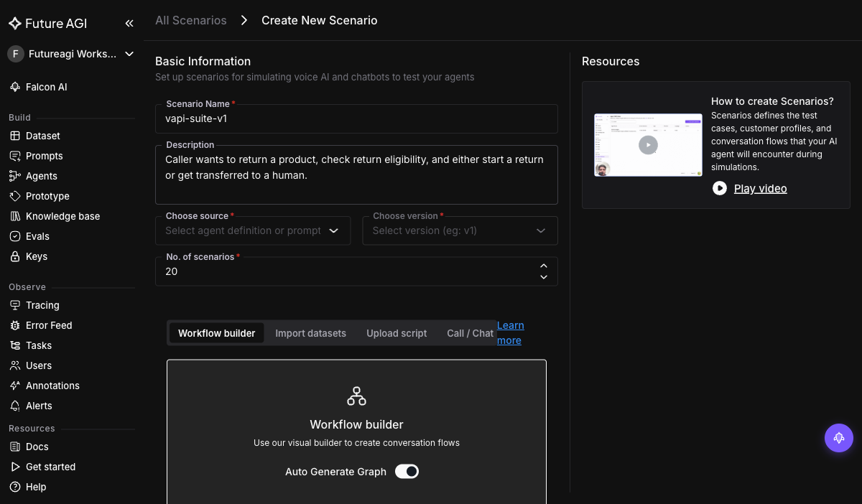Screen dimensions: 862x504
Task: Click the Play video link
Action: 760,188
